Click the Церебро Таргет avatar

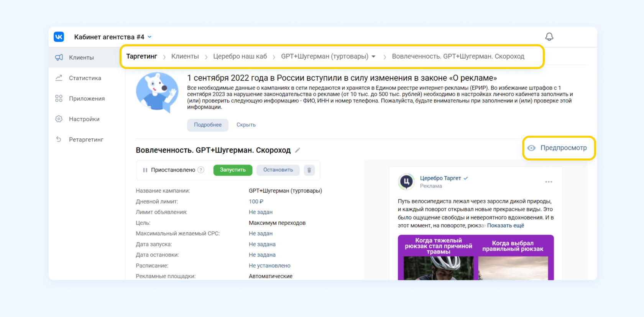[x=406, y=182]
